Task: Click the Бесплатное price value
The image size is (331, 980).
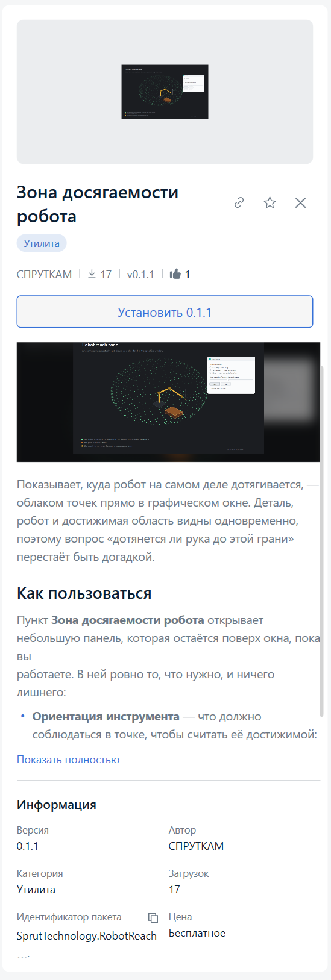Action: (197, 933)
